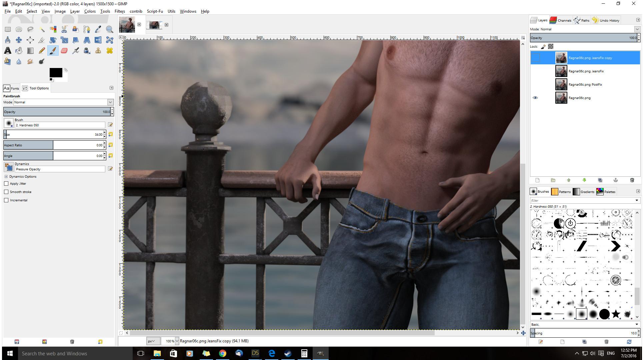Delete layer using the Layers panel trash icon

[x=632, y=180]
